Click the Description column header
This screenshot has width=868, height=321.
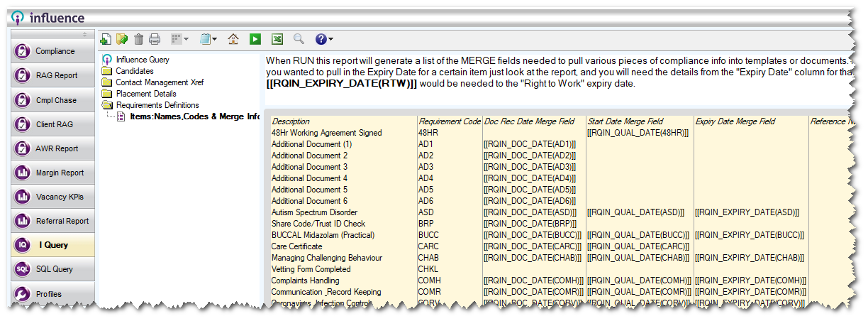(343, 121)
